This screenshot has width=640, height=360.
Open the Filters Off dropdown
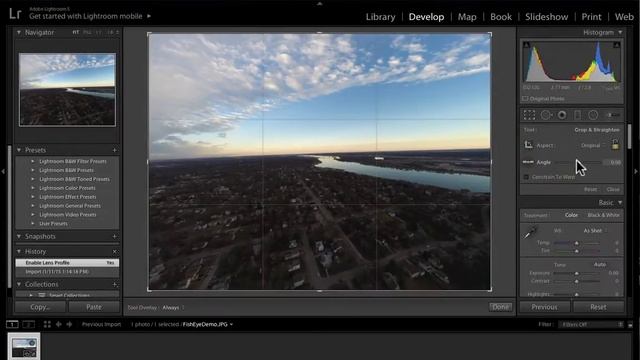coord(592,324)
